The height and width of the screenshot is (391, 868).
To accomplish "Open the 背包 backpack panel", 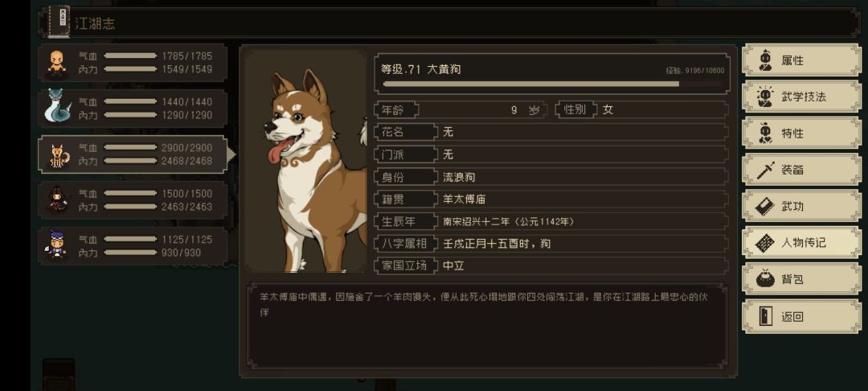I will 801,280.
